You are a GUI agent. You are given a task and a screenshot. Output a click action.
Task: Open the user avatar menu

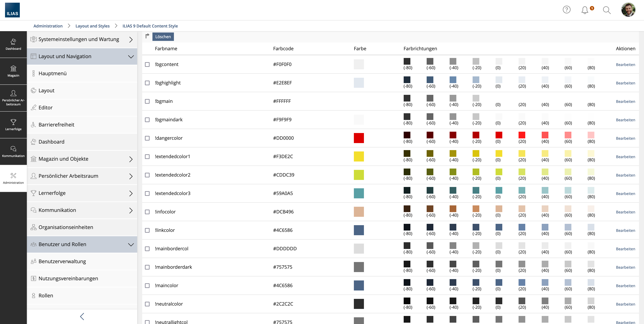[x=628, y=10]
